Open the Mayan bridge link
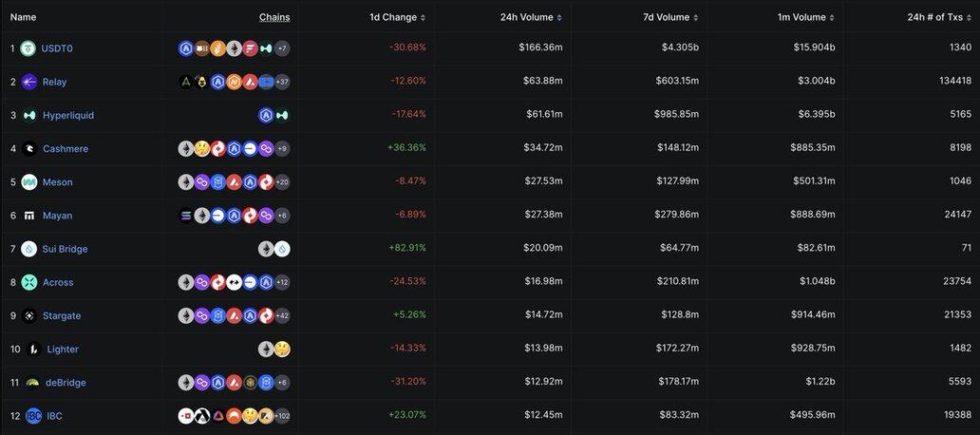The height and width of the screenshot is (435, 980). point(57,216)
